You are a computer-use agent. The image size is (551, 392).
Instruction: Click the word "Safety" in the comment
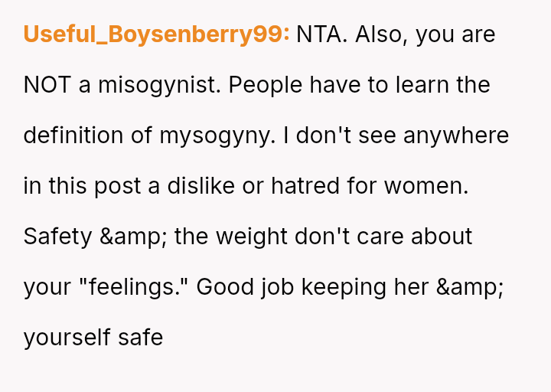(x=57, y=237)
